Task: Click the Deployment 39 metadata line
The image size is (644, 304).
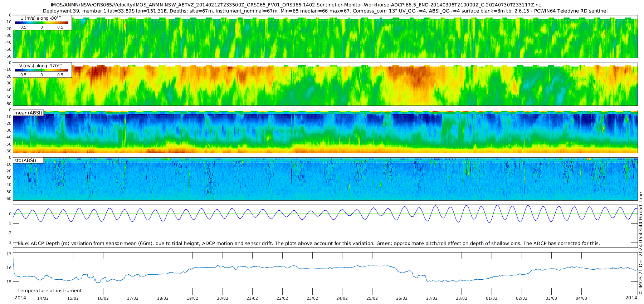Action: (325, 11)
